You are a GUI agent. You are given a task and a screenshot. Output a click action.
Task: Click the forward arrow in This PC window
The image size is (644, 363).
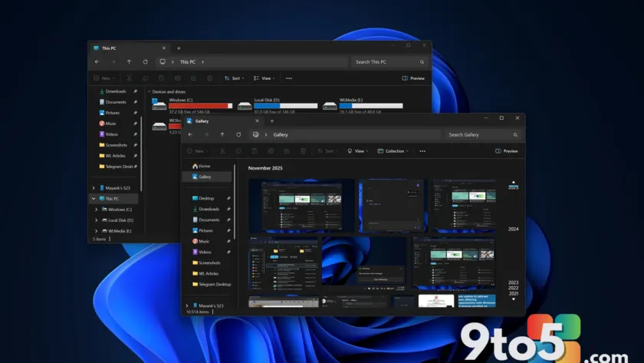tap(113, 61)
